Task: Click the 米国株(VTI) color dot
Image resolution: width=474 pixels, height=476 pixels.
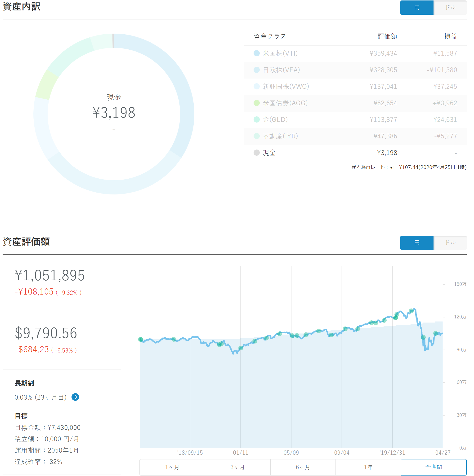Action: click(256, 53)
